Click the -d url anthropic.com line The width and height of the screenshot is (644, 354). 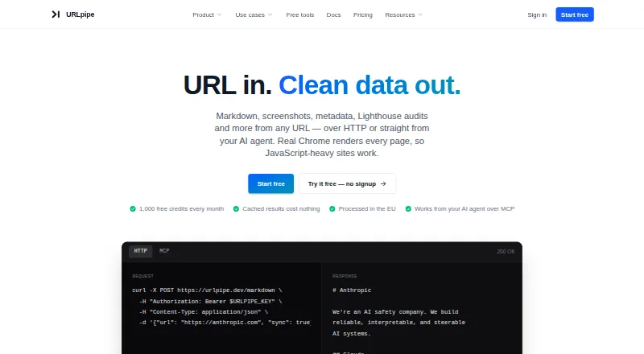(x=225, y=323)
